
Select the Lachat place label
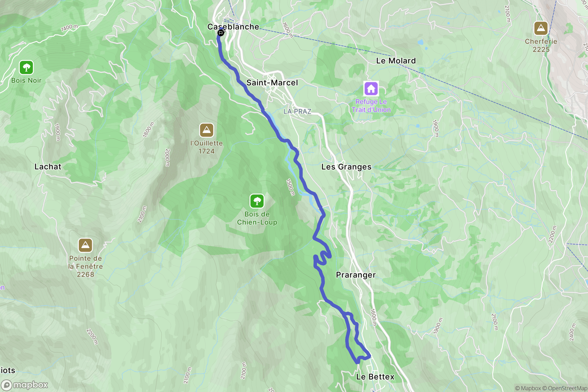pos(48,167)
